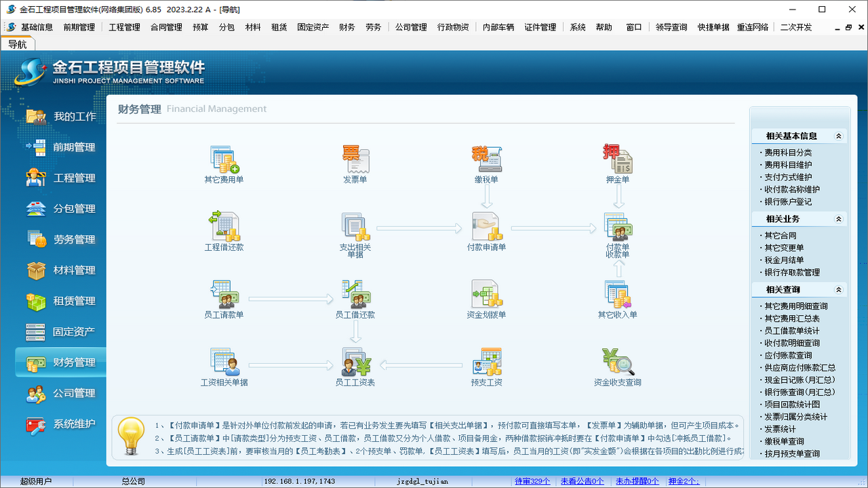Screen dimensions: 868x488
Task: Select the 缴税单 tax payment icon
Action: click(487, 161)
